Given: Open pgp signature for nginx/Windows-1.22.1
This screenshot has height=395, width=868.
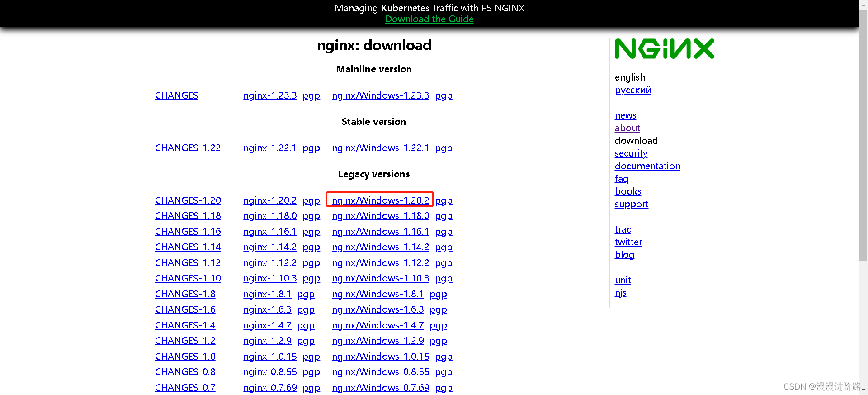Looking at the screenshot, I should 443,148.
